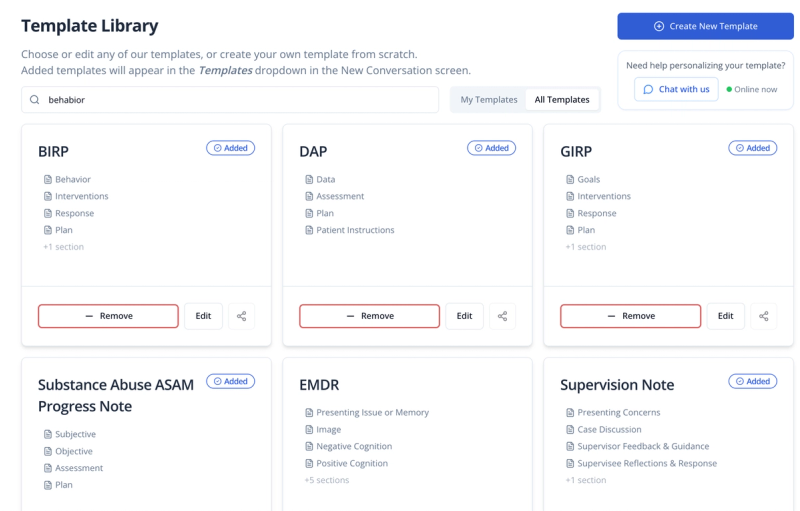Click the share icon on BIRP card
This screenshot has width=800, height=511.
[241, 316]
